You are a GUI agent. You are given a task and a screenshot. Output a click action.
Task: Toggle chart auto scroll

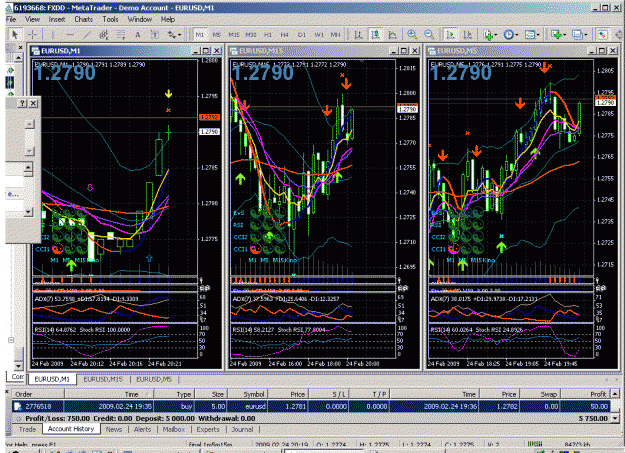coord(450,35)
